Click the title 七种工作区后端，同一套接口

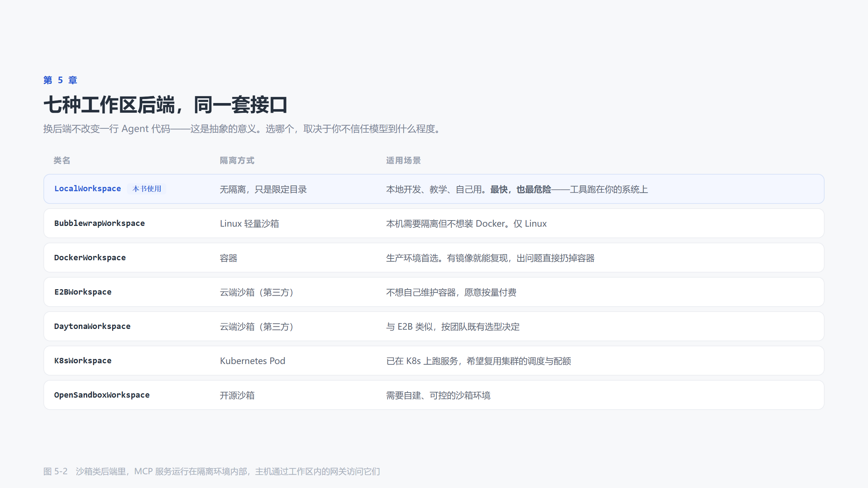pyautogui.click(x=165, y=105)
